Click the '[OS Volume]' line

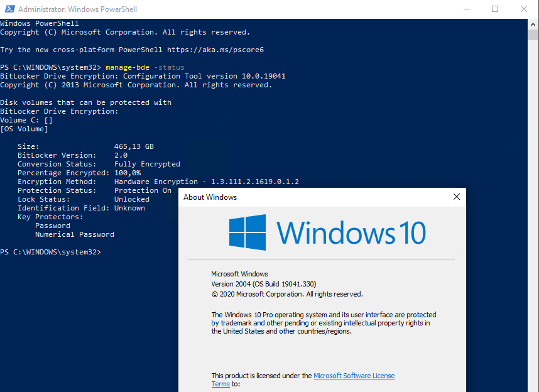[24, 129]
